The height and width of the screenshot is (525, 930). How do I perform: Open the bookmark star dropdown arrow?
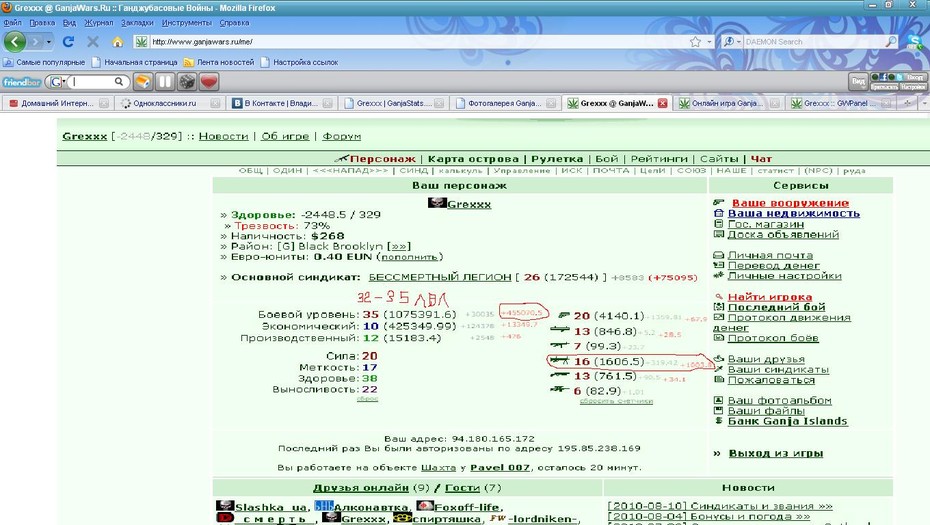709,42
